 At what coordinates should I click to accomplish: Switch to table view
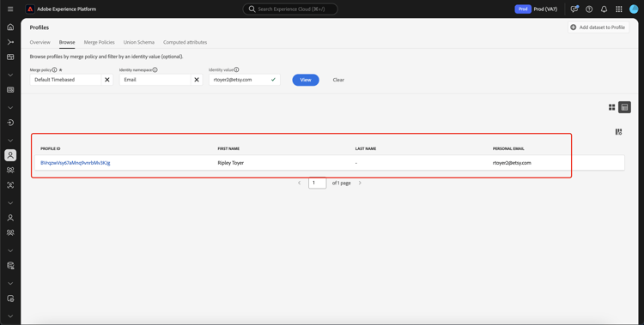(624, 107)
